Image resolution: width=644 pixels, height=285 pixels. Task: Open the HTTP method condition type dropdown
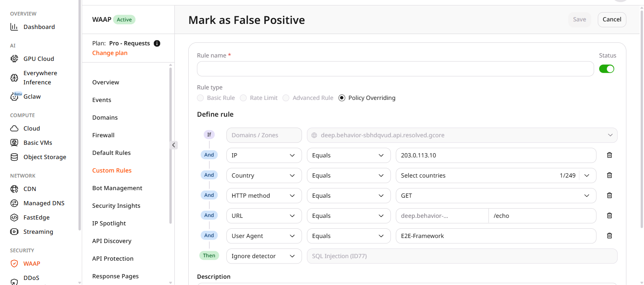(264, 196)
